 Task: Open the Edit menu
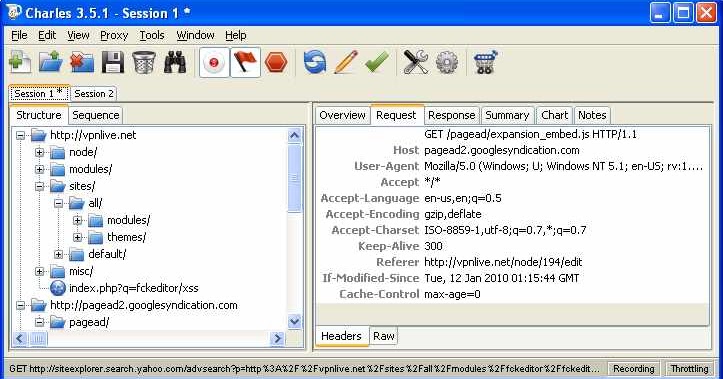47,35
